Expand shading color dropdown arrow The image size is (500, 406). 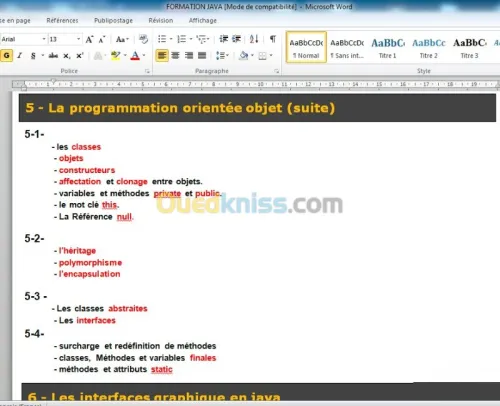[252, 55]
